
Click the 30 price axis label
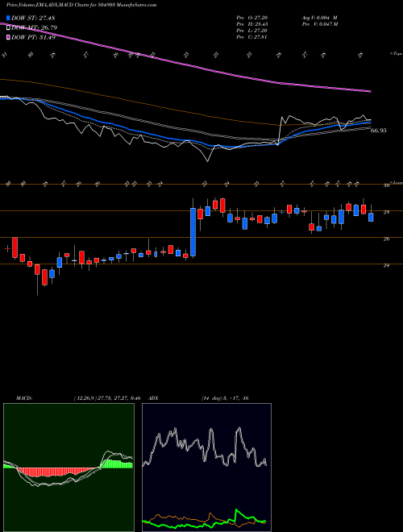pyautogui.click(x=386, y=185)
